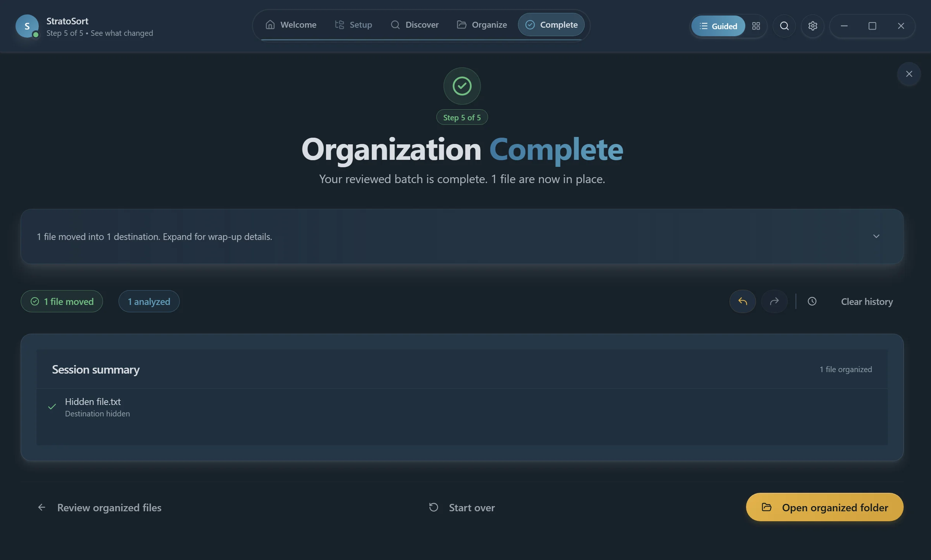Redo the file move action
Image resolution: width=931 pixels, height=560 pixels.
click(774, 302)
